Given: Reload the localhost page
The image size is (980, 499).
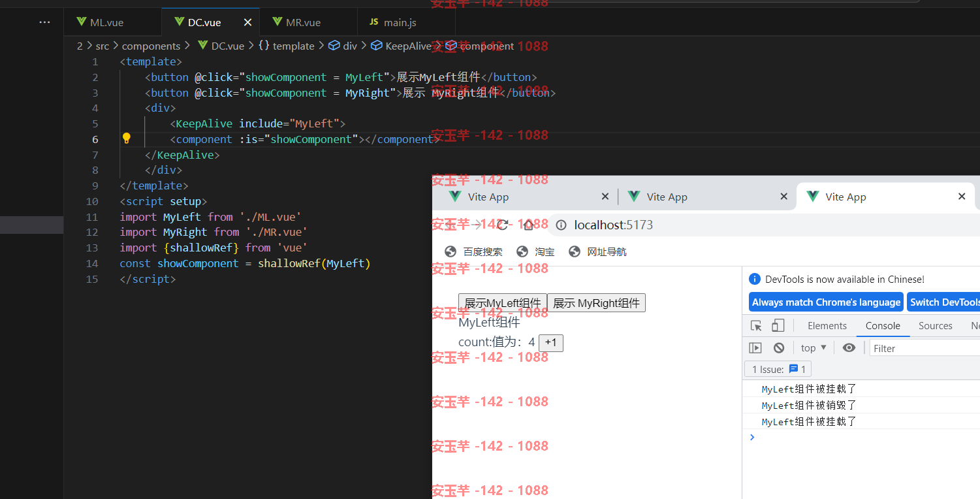Looking at the screenshot, I should coord(502,225).
